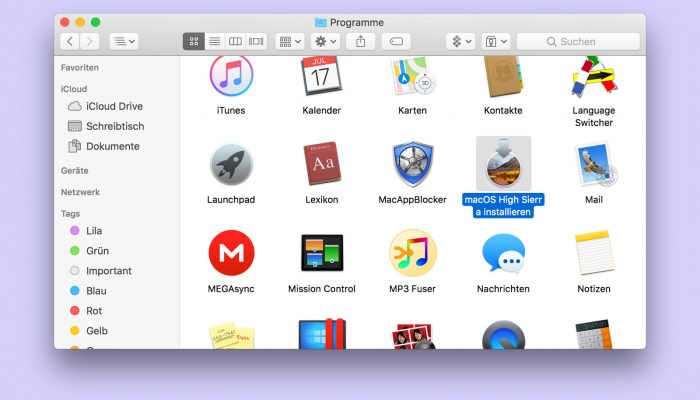
Task: Click the Tags sidebar heading
Action: pyautogui.click(x=71, y=214)
